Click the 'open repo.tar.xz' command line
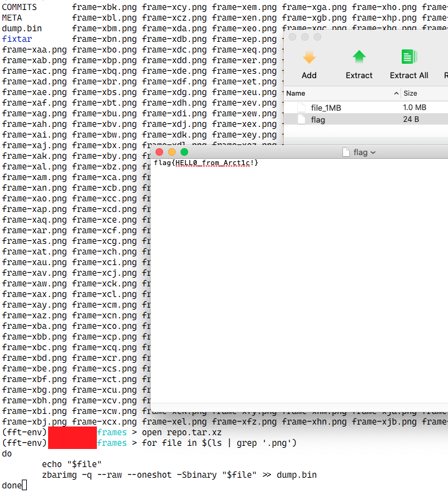 tap(182, 432)
